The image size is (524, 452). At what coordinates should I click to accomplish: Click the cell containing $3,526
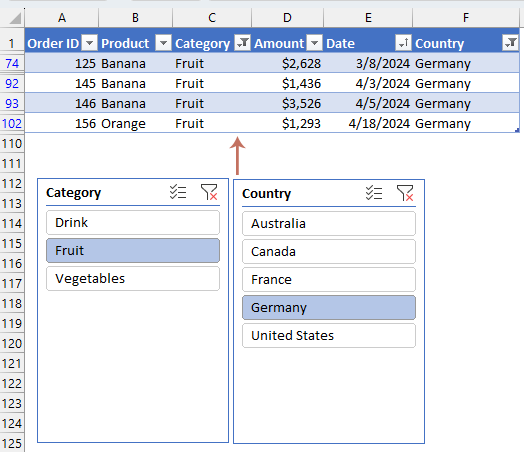[x=287, y=103]
